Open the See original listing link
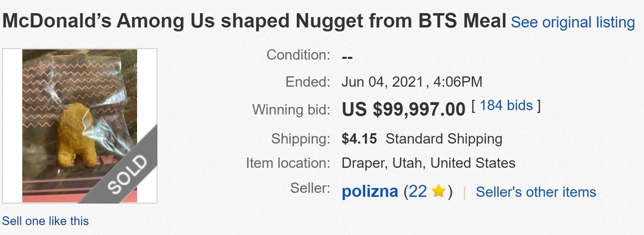This screenshot has height=235, width=644. 572,22
